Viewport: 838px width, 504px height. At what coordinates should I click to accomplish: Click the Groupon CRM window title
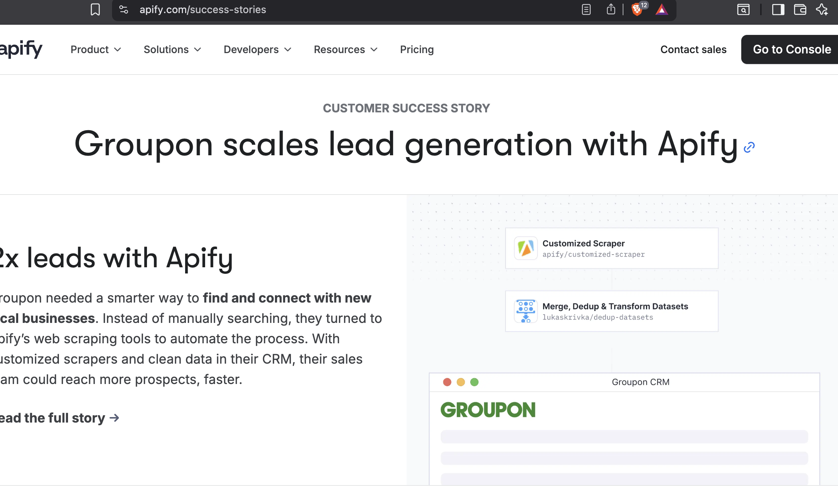[641, 382]
